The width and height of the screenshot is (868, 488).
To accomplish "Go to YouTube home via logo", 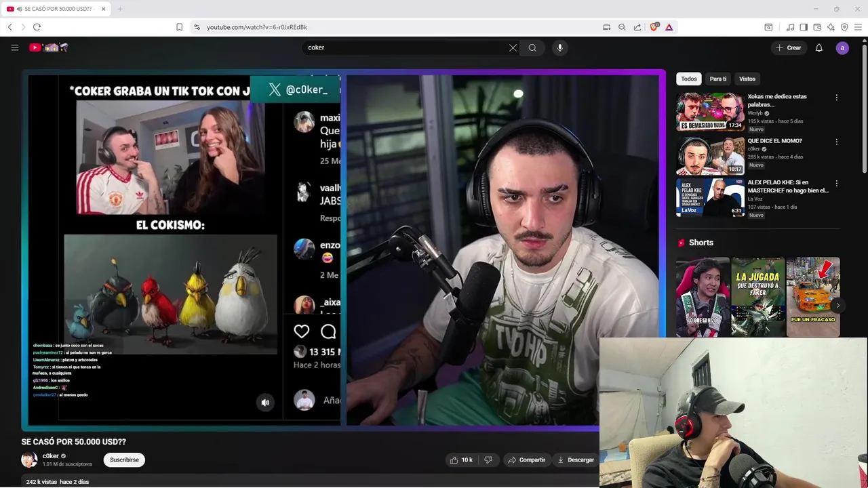I will coord(49,47).
